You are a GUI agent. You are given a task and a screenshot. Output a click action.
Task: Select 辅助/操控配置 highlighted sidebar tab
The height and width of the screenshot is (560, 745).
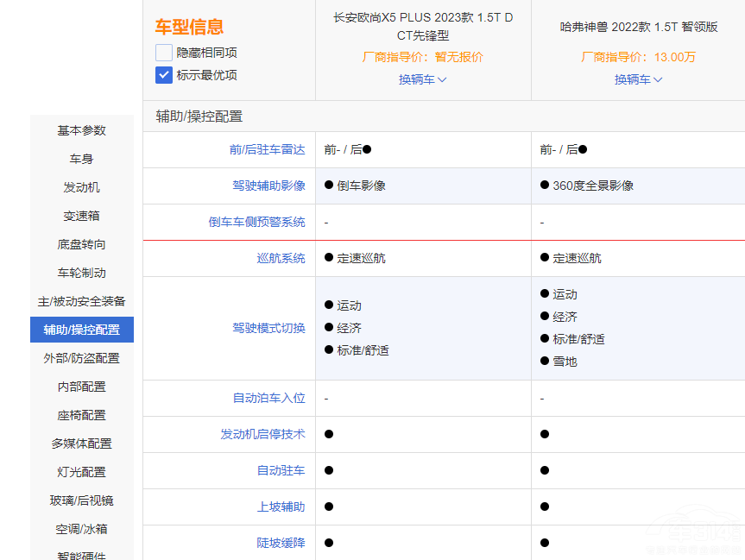coord(82,330)
